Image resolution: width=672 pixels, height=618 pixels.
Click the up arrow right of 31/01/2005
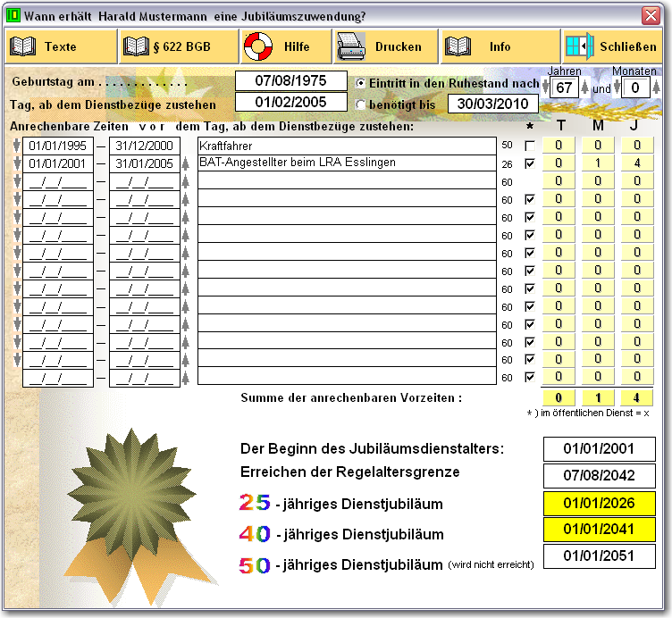(185, 163)
